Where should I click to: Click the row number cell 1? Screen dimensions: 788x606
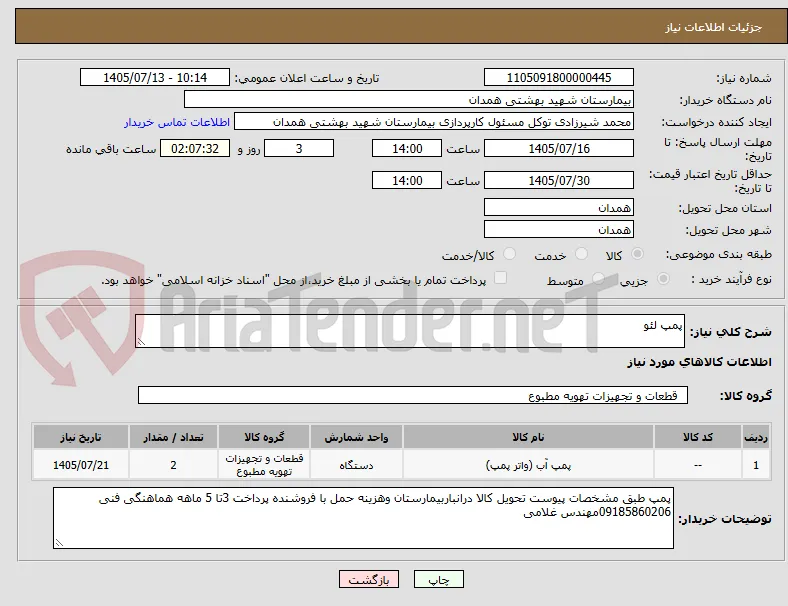pyautogui.click(x=755, y=465)
